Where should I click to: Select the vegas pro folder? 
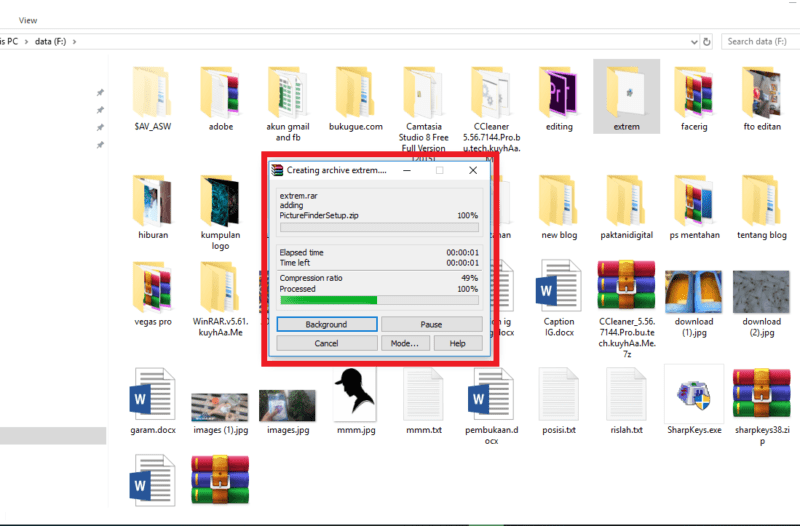pyautogui.click(x=153, y=293)
